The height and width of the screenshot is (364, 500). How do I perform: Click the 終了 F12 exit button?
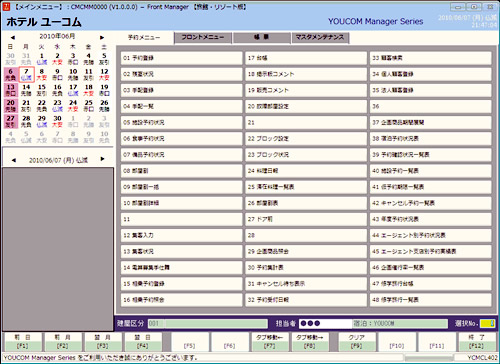point(477,342)
